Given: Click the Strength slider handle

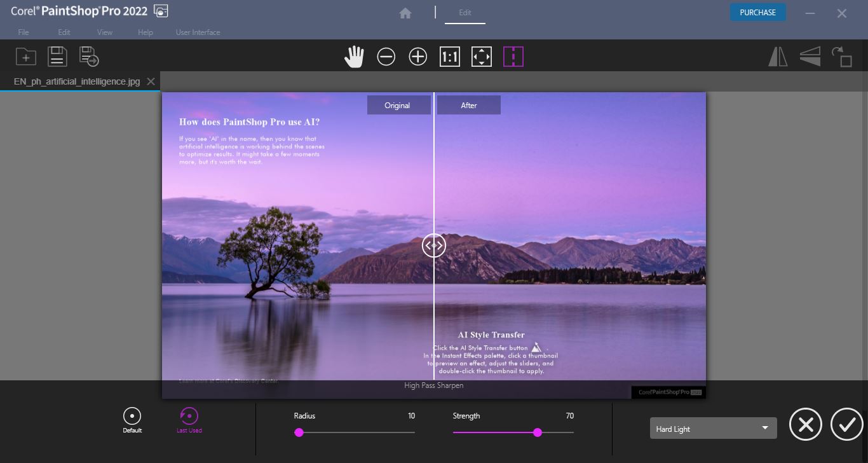Looking at the screenshot, I should point(538,432).
